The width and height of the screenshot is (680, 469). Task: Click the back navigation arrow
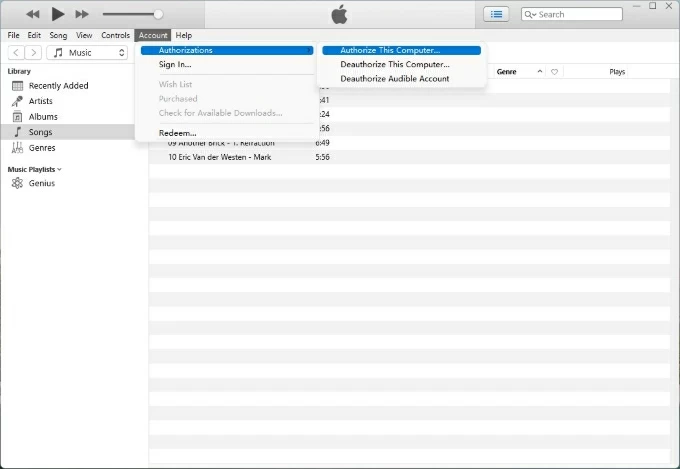(17, 52)
